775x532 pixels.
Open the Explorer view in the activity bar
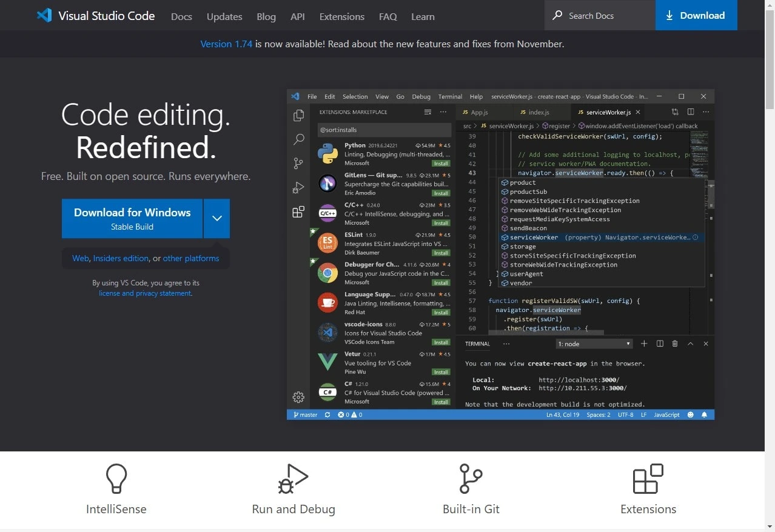click(298, 115)
